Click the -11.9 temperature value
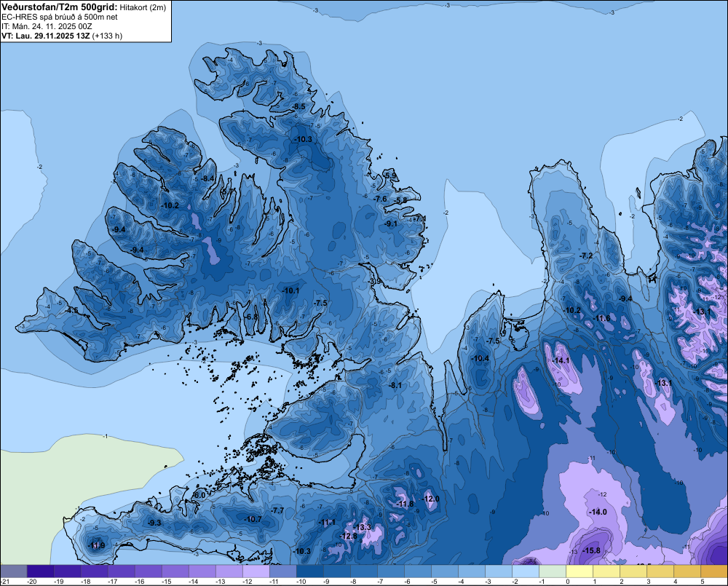The height and width of the screenshot is (586, 728). 97,545
